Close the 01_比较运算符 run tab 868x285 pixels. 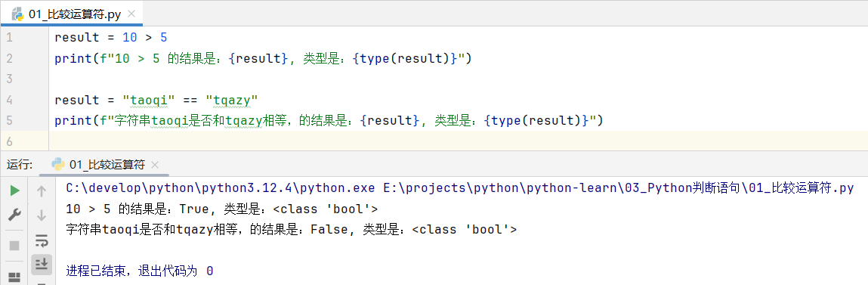[155, 165]
